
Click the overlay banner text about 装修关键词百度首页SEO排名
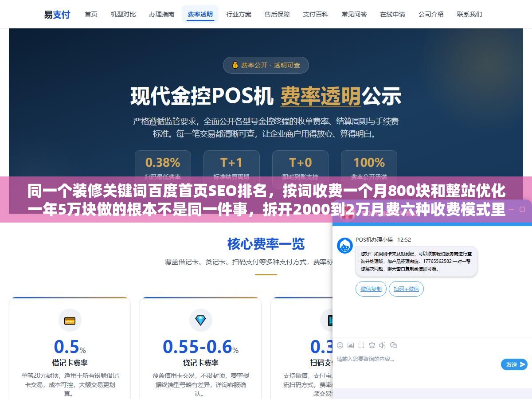pyautogui.click(x=266, y=199)
